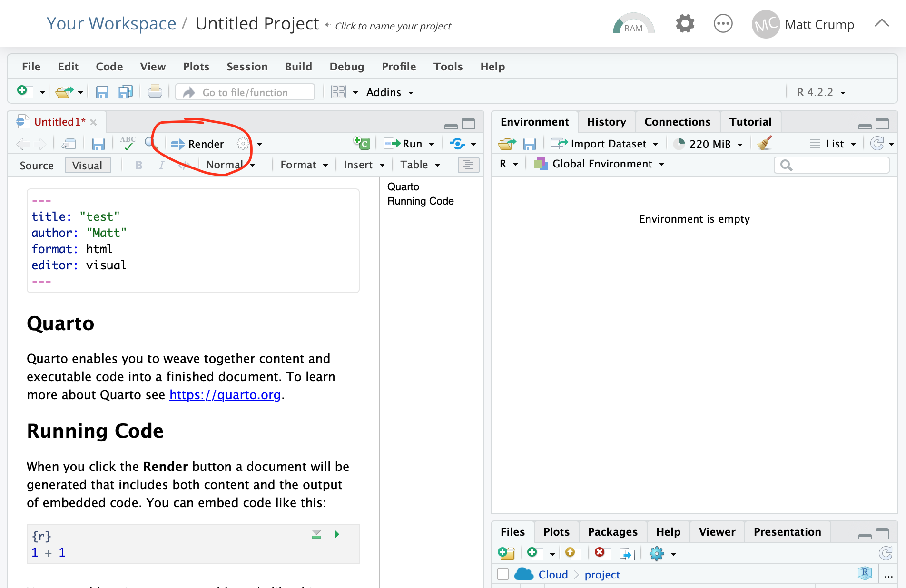
Task: Click the save all documents icon
Action: tap(125, 92)
